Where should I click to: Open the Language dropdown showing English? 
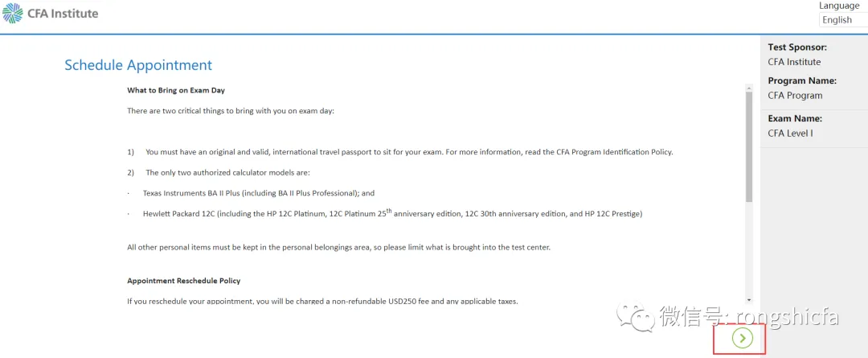click(842, 20)
